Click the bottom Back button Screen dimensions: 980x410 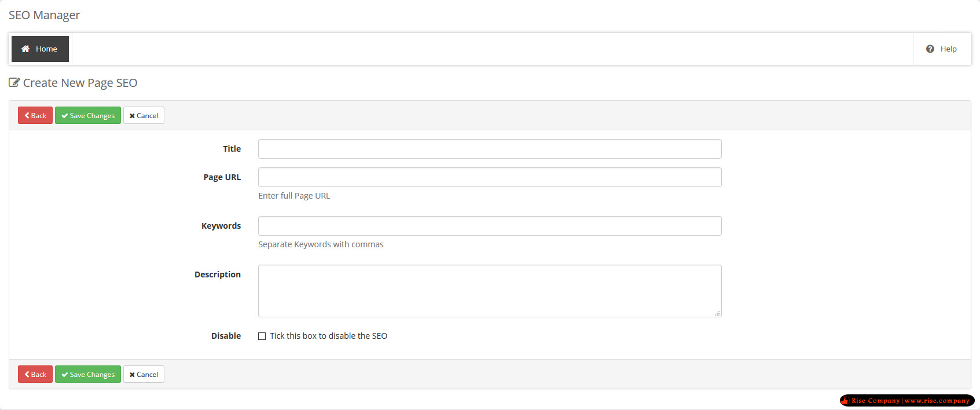click(35, 374)
